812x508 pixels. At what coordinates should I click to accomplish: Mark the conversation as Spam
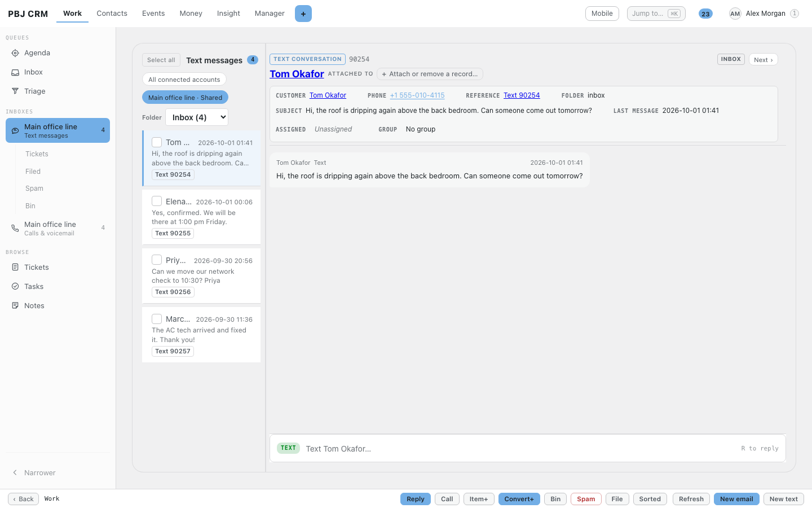586,499
